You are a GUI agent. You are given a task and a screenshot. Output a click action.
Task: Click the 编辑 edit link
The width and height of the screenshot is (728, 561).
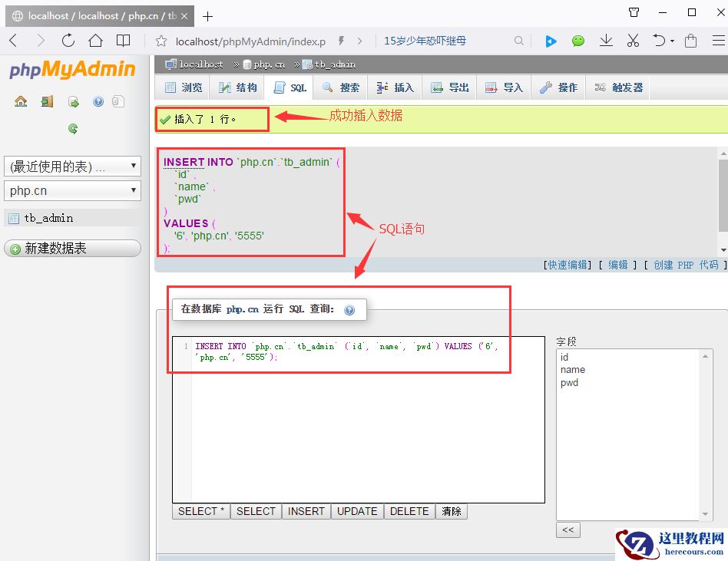[x=617, y=265]
